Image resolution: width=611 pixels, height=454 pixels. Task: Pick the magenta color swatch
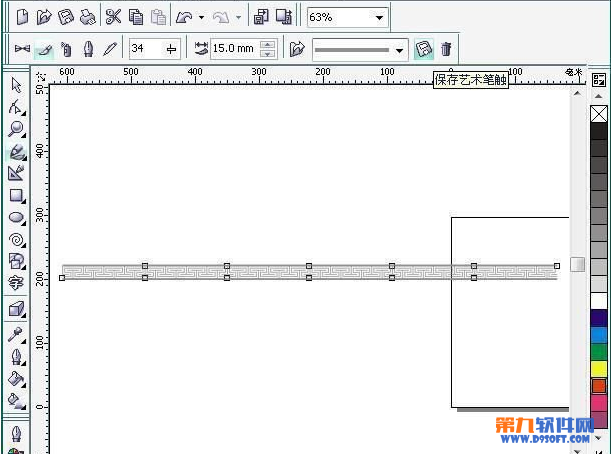599,403
